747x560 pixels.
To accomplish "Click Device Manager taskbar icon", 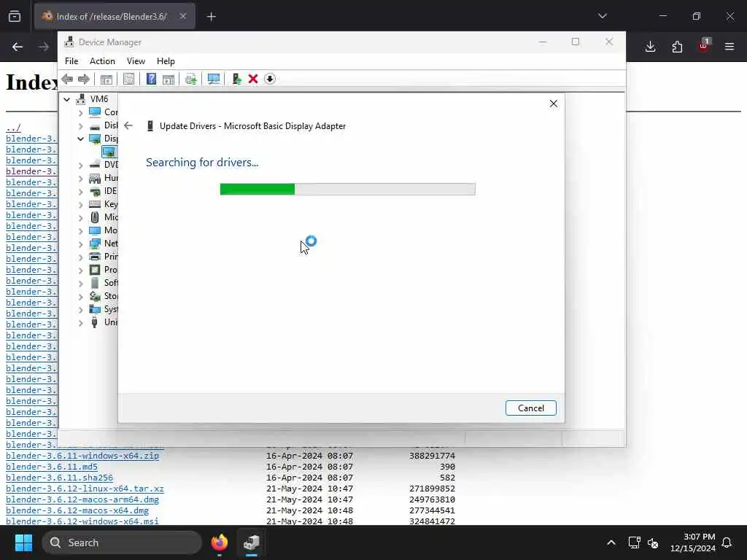I will (252, 542).
